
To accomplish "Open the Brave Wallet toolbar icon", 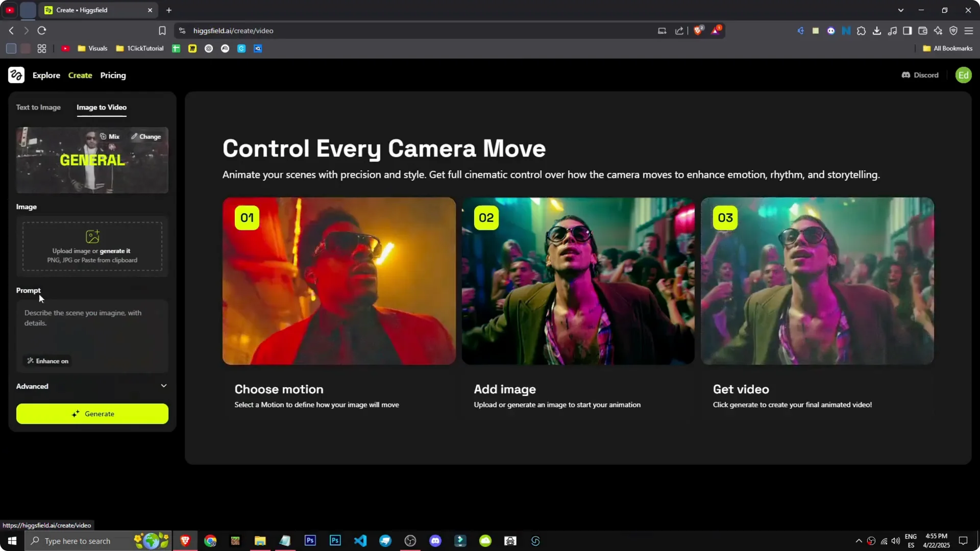I will [923, 31].
